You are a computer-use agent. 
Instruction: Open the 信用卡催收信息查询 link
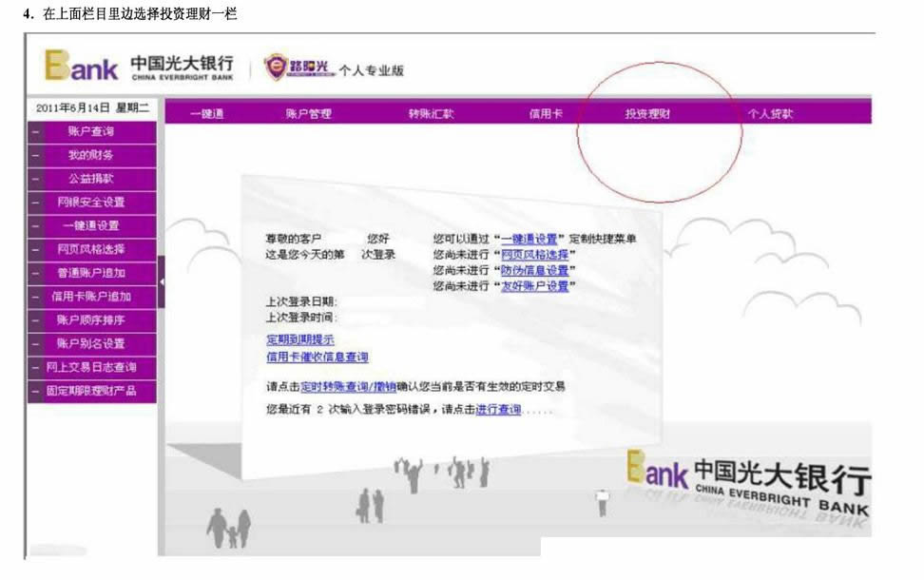(x=318, y=357)
